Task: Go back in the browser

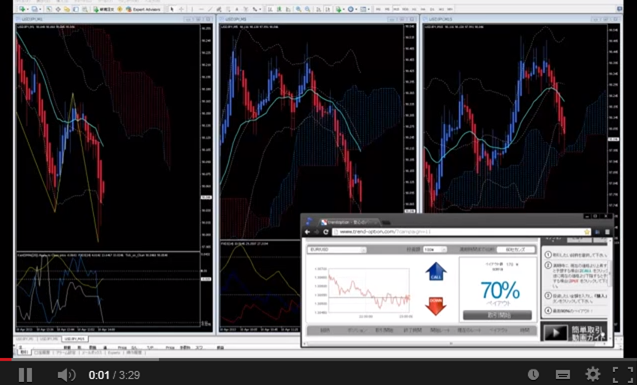Action: tap(308, 232)
